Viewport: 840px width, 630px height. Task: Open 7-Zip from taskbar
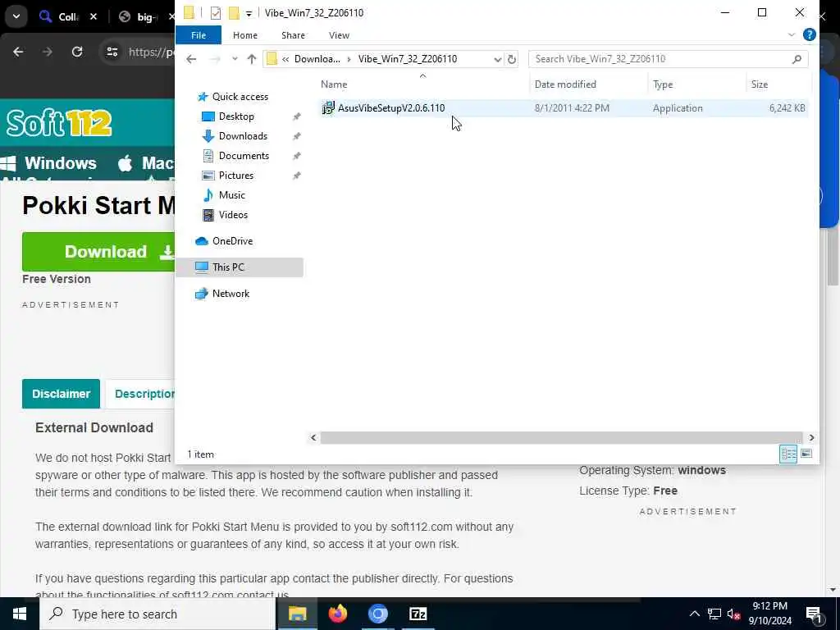(418, 614)
